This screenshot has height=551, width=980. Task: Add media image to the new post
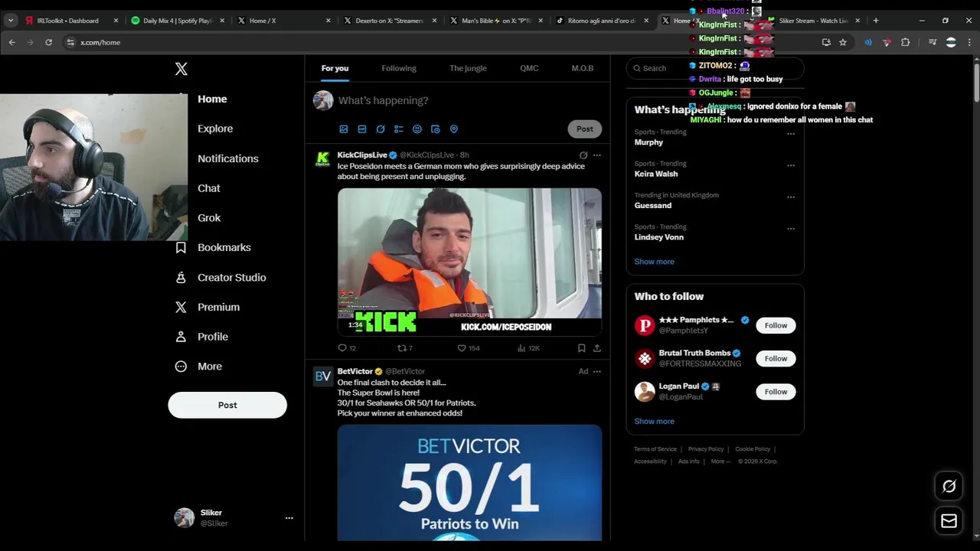344,129
